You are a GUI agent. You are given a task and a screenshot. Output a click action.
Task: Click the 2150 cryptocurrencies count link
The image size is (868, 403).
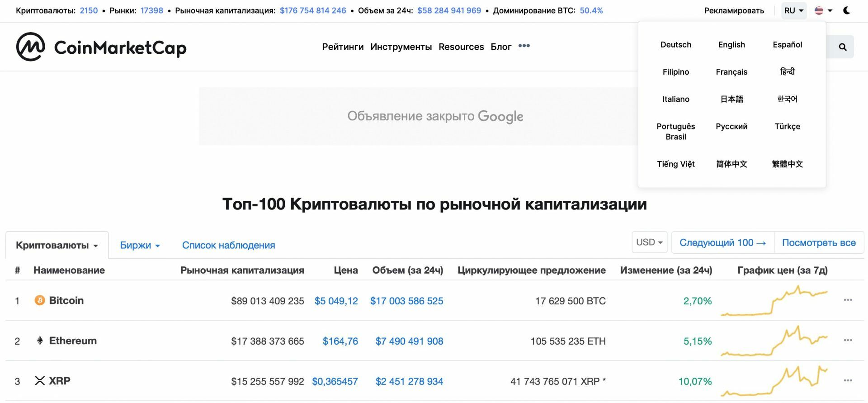89,10
